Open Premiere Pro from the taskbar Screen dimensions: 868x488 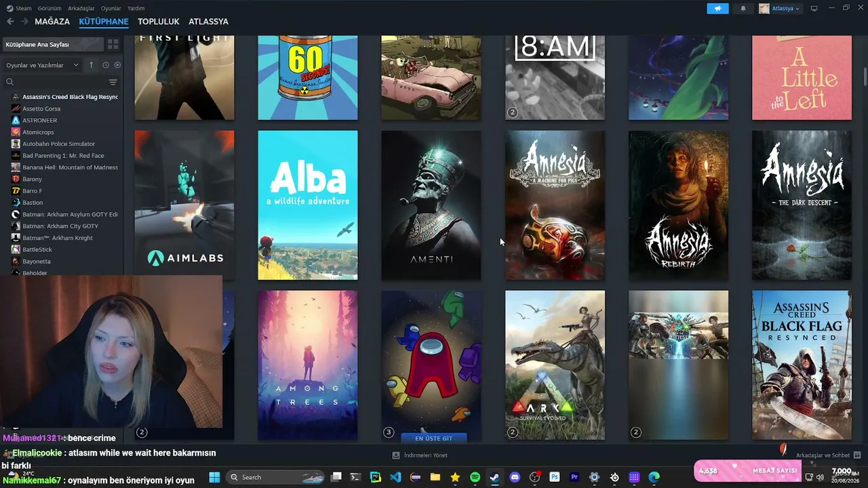[x=574, y=477]
